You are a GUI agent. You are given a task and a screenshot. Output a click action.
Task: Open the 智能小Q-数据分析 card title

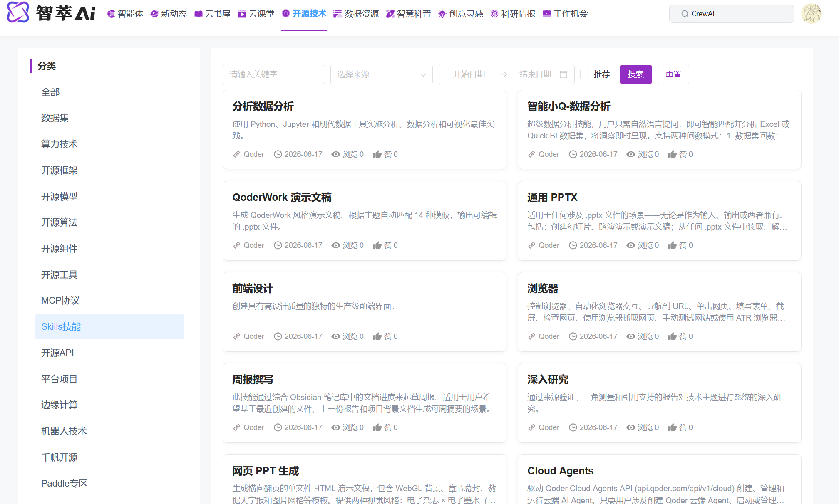[x=569, y=106]
